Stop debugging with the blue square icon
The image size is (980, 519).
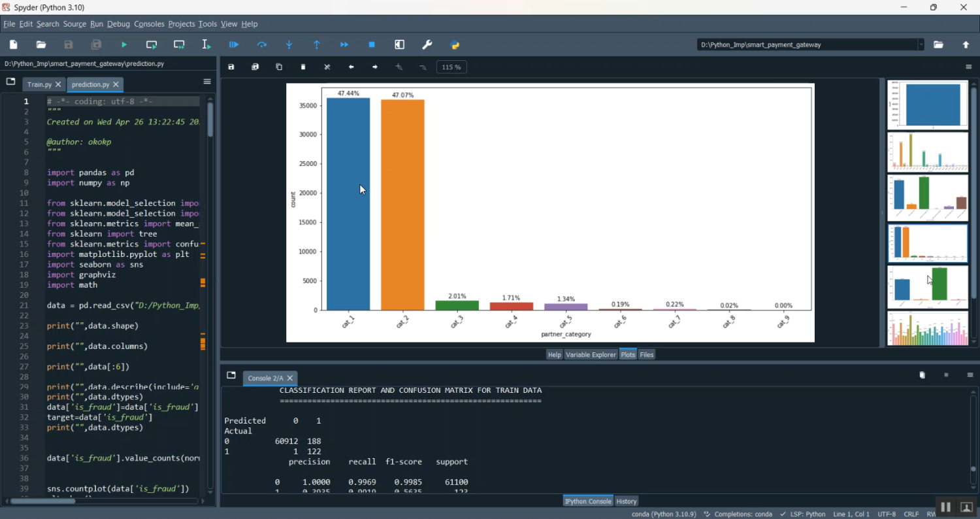(372, 44)
